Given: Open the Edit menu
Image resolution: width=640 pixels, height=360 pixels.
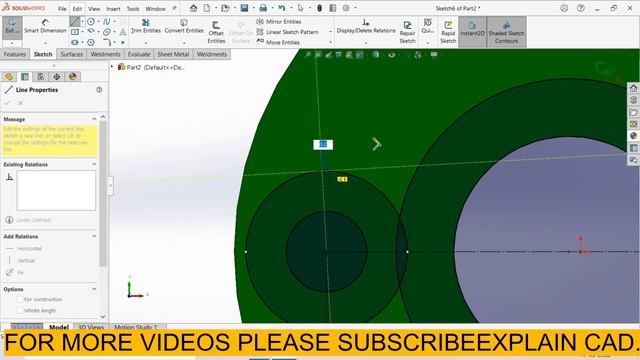Looking at the screenshot, I should coord(77,9).
